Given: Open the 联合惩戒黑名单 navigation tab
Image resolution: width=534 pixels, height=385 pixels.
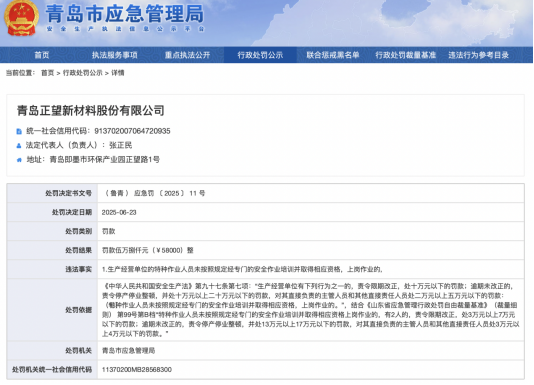Looking at the screenshot, I should (333, 55).
